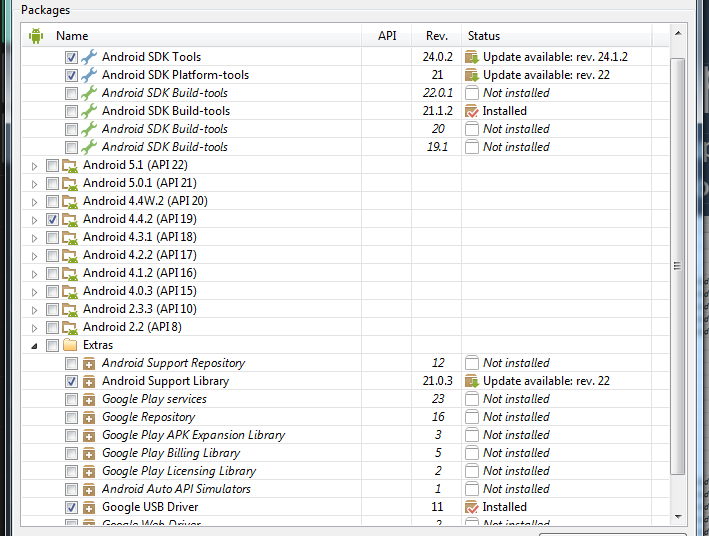Check Android SDK Build-tools 21.1.2 checkbox
Screen dimensions: 709x536
point(71,111)
